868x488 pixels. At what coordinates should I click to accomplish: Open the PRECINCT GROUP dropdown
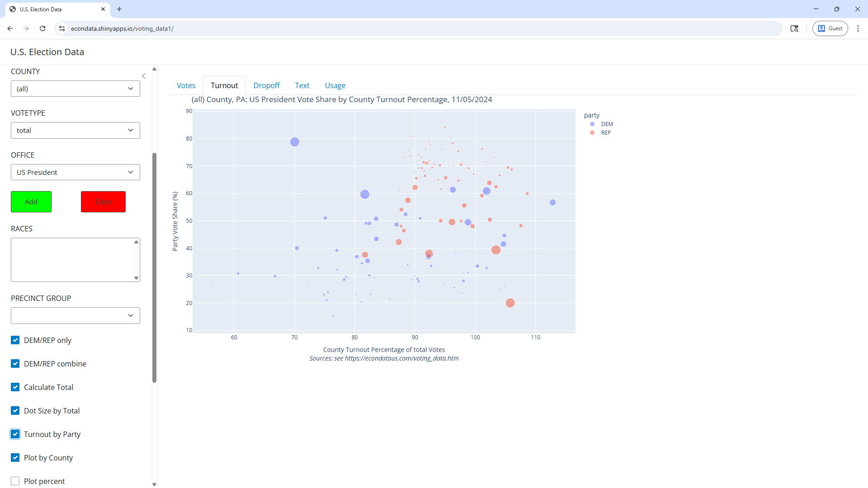click(75, 315)
